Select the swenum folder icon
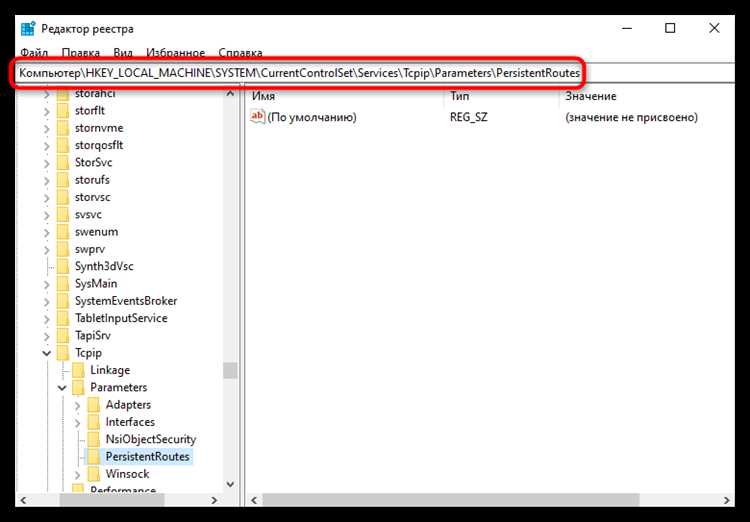 point(63,232)
